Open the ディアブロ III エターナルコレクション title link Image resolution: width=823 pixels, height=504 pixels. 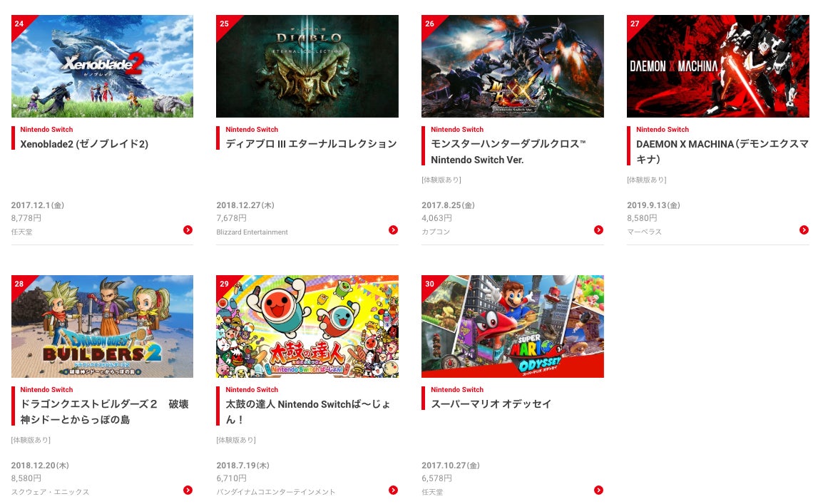311,144
